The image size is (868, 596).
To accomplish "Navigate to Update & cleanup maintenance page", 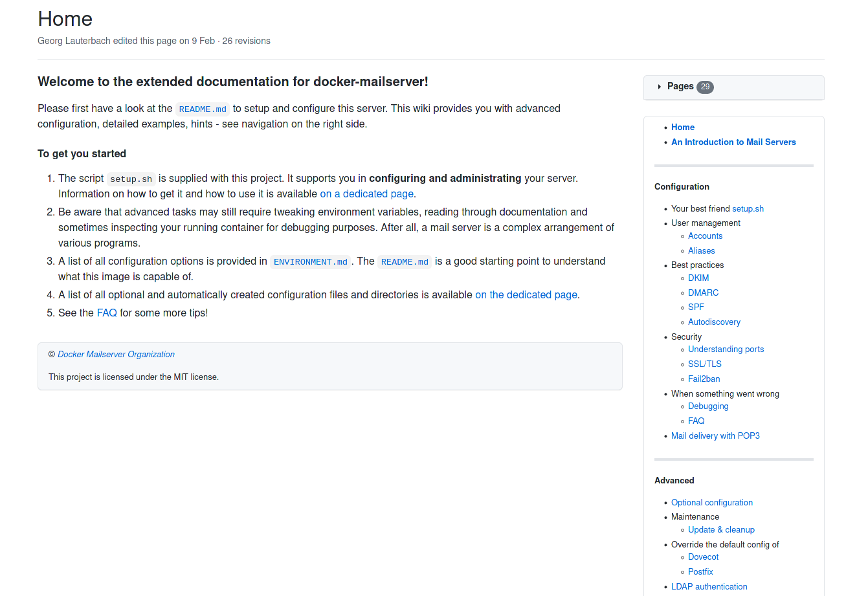I will pos(721,529).
